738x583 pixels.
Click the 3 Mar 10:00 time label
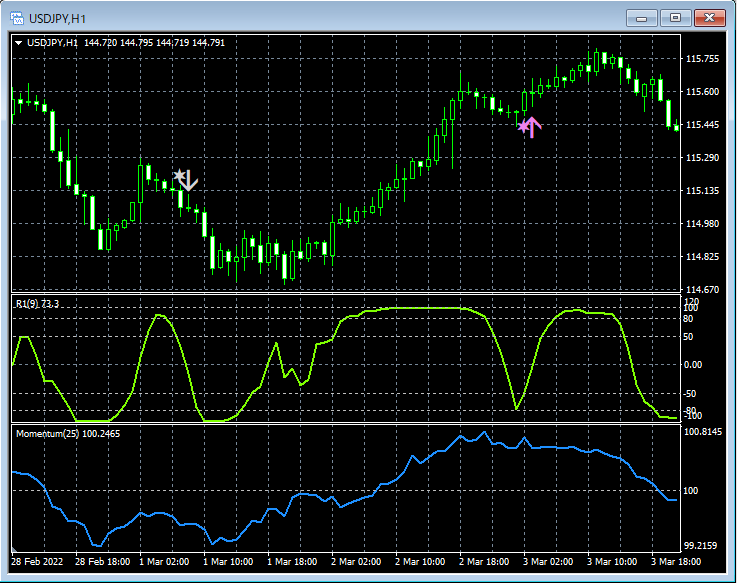[612, 562]
